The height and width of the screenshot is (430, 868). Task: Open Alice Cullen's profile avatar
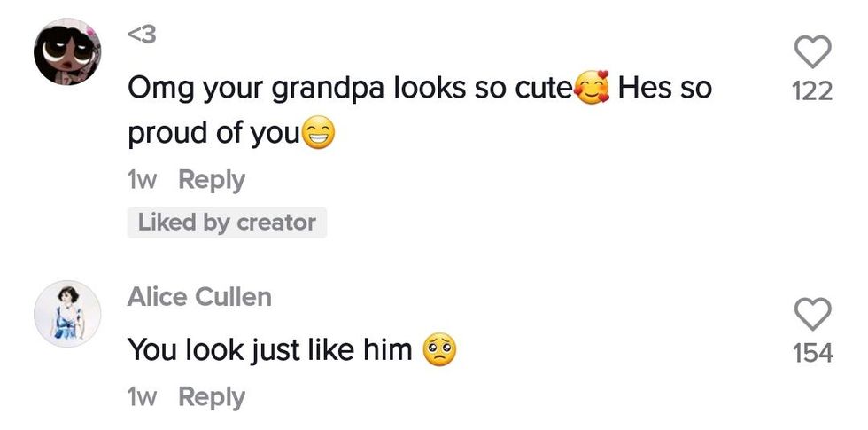point(68,314)
